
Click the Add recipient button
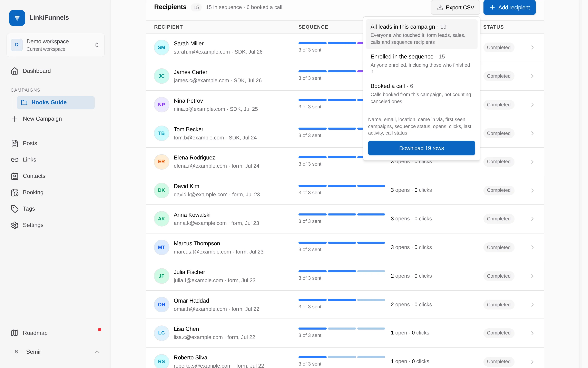(510, 8)
